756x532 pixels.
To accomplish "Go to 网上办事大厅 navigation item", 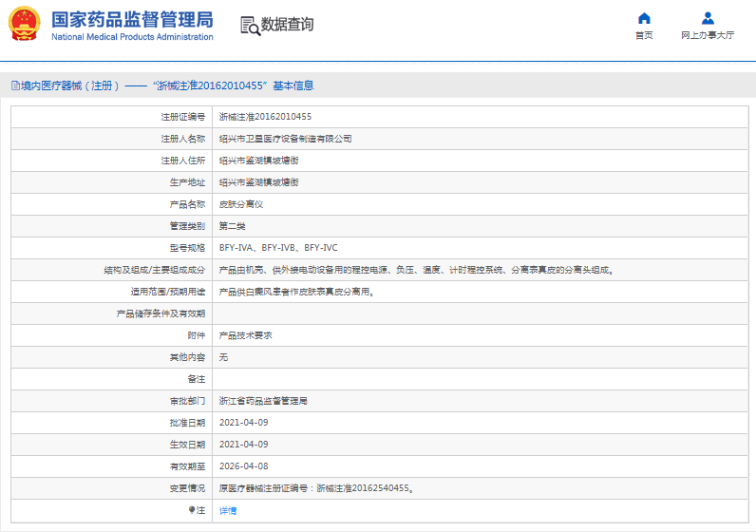I will [708, 35].
